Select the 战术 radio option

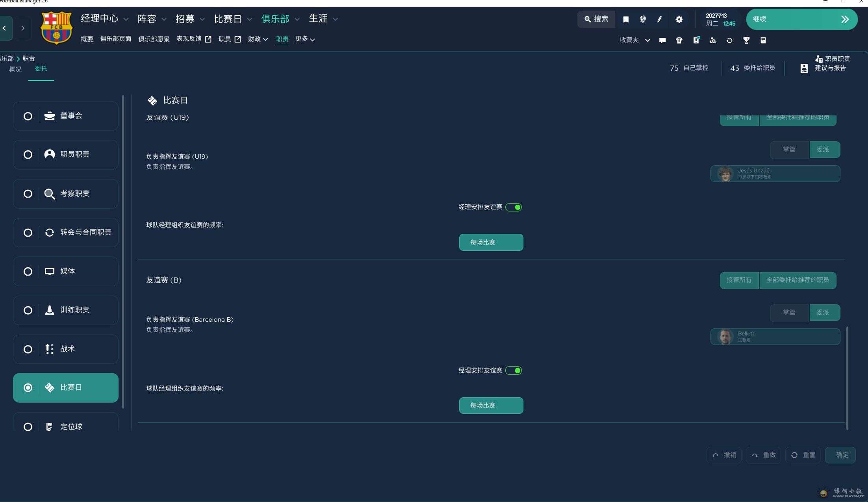coord(28,349)
